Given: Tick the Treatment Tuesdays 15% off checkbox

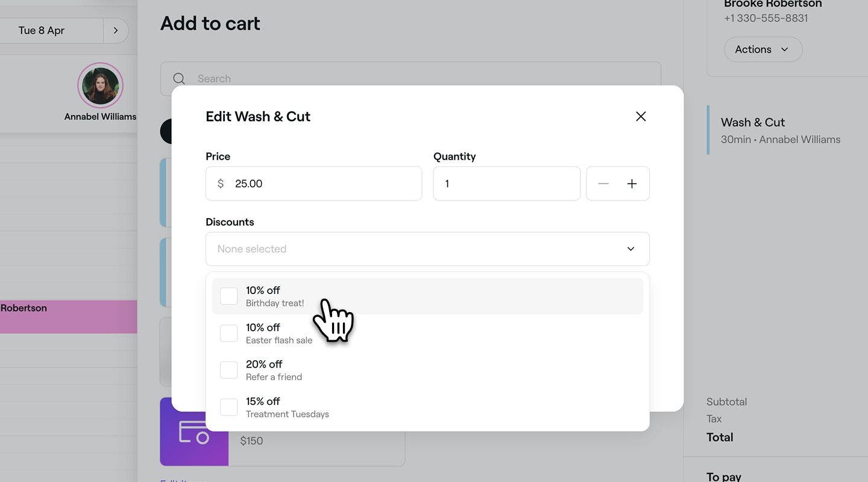Looking at the screenshot, I should 228,407.
